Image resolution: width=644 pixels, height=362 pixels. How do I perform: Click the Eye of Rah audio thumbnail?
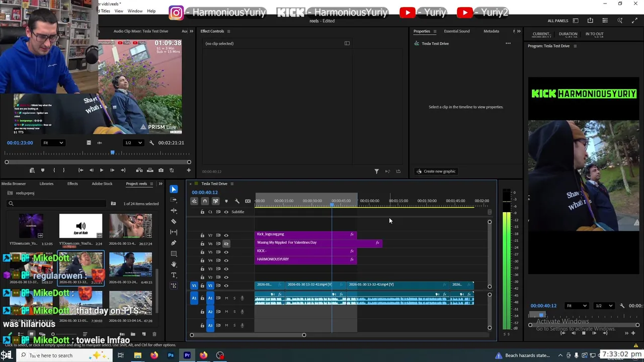pyautogui.click(x=80, y=226)
